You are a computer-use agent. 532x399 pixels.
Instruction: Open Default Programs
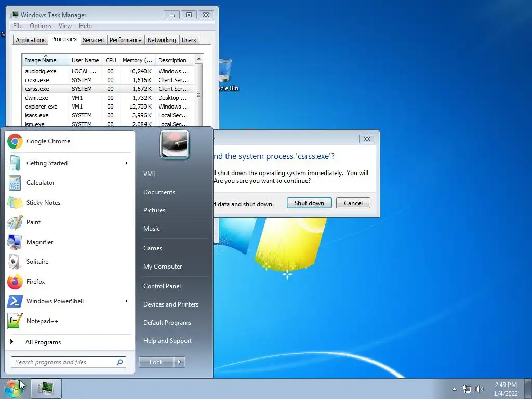tap(167, 323)
